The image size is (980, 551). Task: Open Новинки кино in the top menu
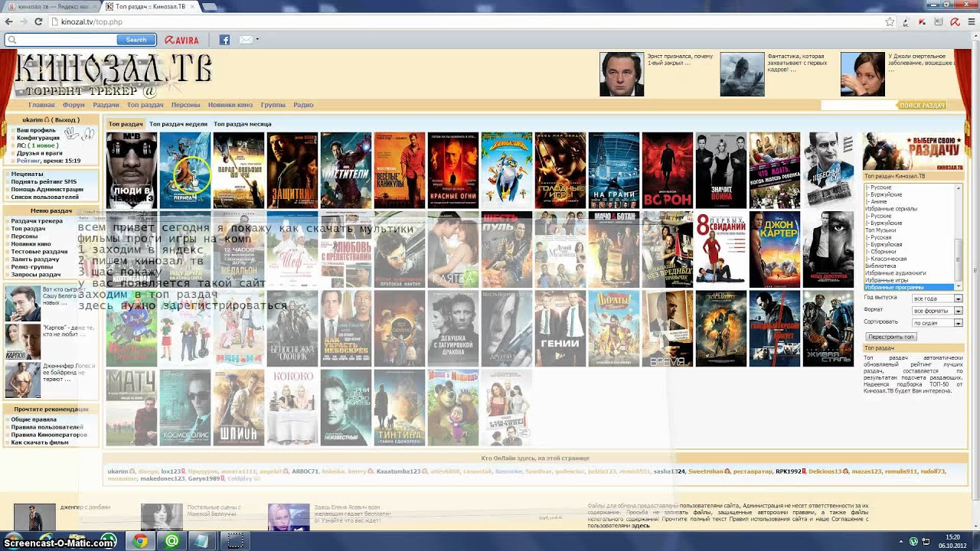click(230, 105)
